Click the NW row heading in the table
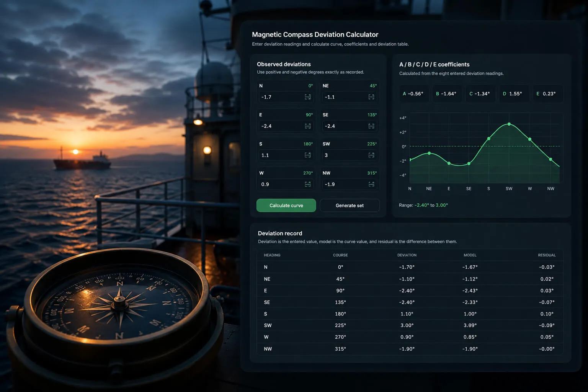 click(x=268, y=349)
